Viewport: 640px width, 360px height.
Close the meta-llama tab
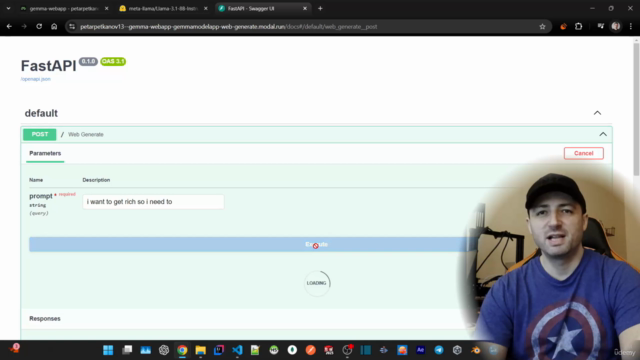pos(206,8)
